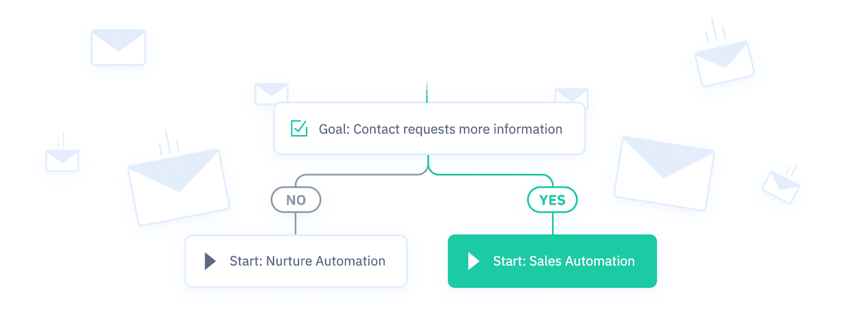Click the large tilted envelope left of NO
Screen dimensions: 868x336
[178, 187]
